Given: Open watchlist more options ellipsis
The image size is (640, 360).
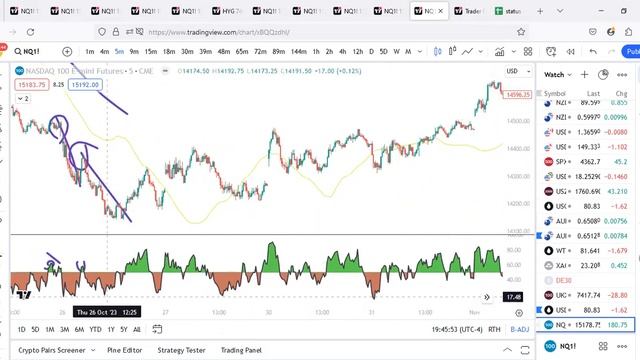Looking at the screenshot, I should [622, 75].
